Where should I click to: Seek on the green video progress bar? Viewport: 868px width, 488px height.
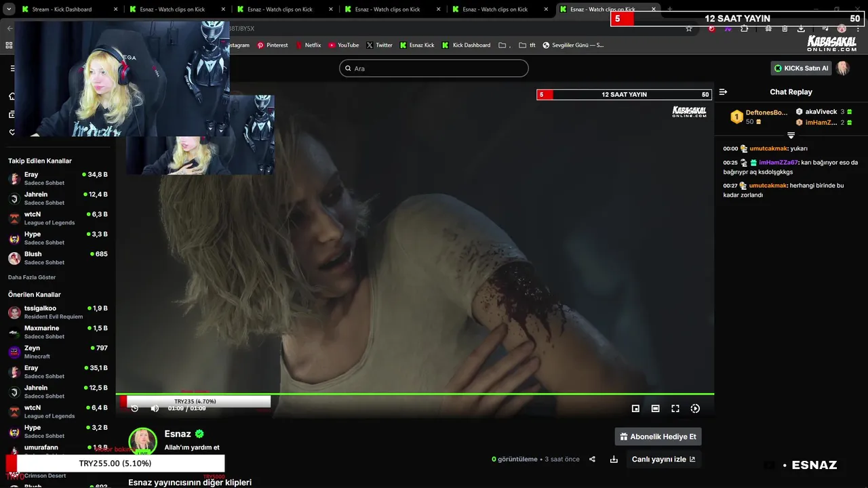414,394
